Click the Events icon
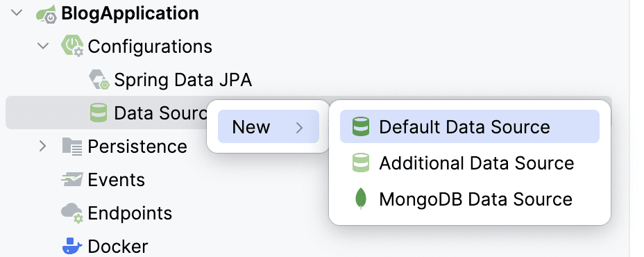This screenshot has width=644, height=257. point(72,180)
